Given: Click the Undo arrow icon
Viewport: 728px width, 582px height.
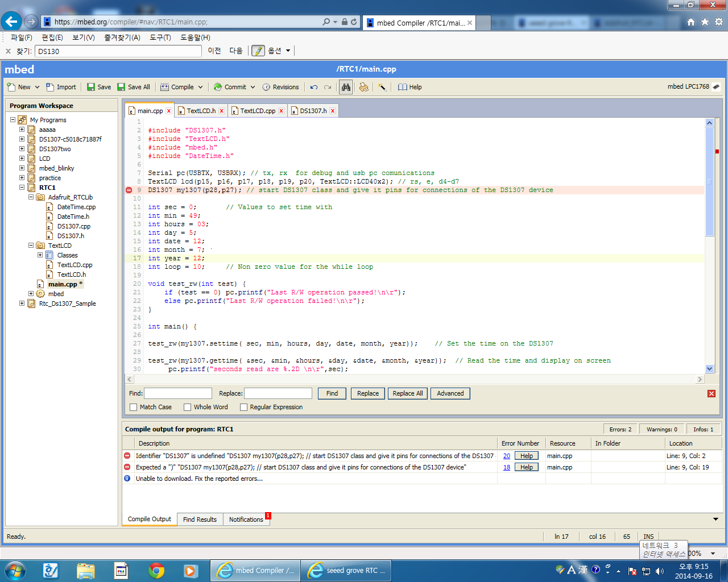Looking at the screenshot, I should click(313, 88).
